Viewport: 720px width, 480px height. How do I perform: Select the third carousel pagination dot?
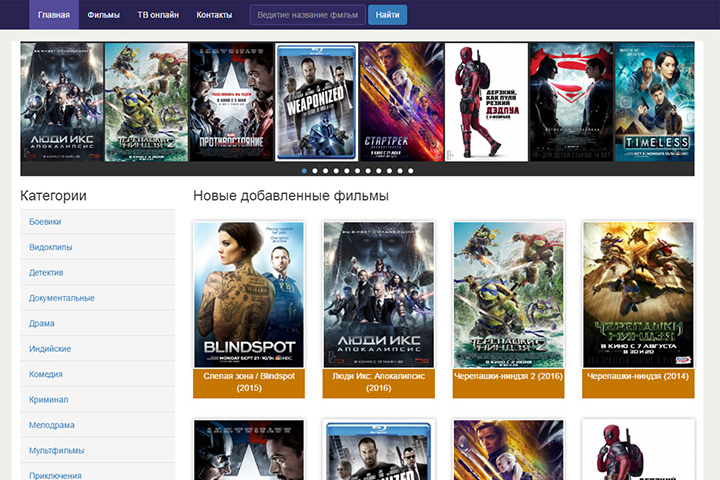coord(326,171)
